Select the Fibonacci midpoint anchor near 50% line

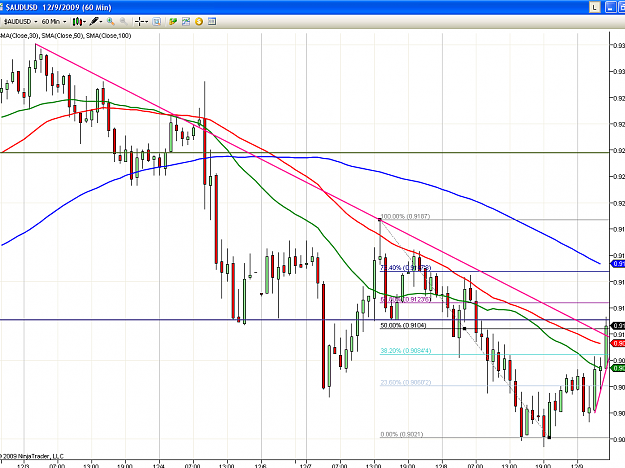[x=464, y=328]
